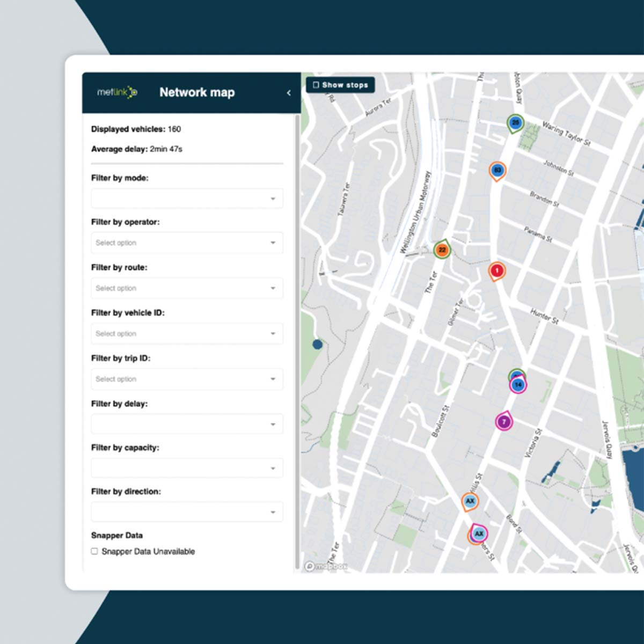Image resolution: width=644 pixels, height=644 pixels.
Task: Click the magenta AX marker near Bond St
Action: pyautogui.click(x=478, y=533)
